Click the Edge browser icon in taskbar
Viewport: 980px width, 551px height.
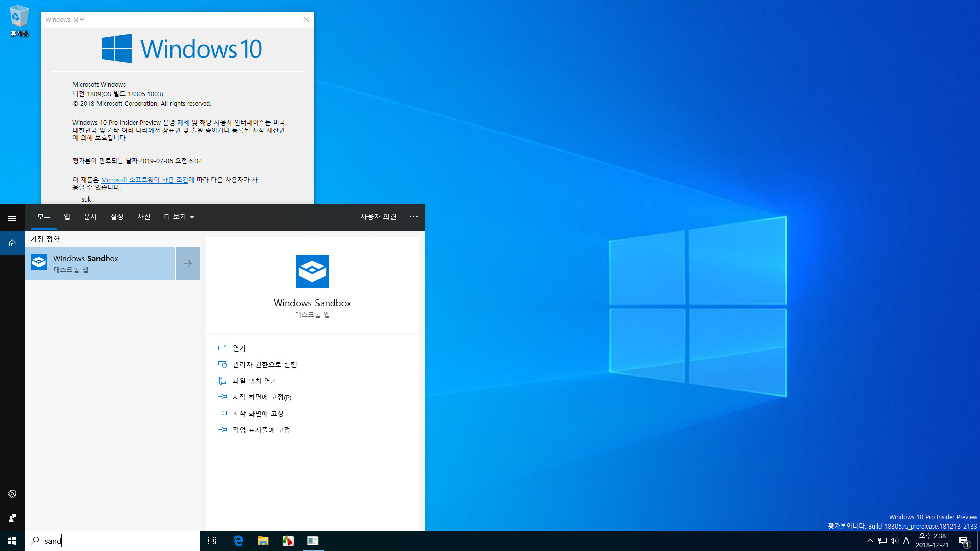[239, 541]
